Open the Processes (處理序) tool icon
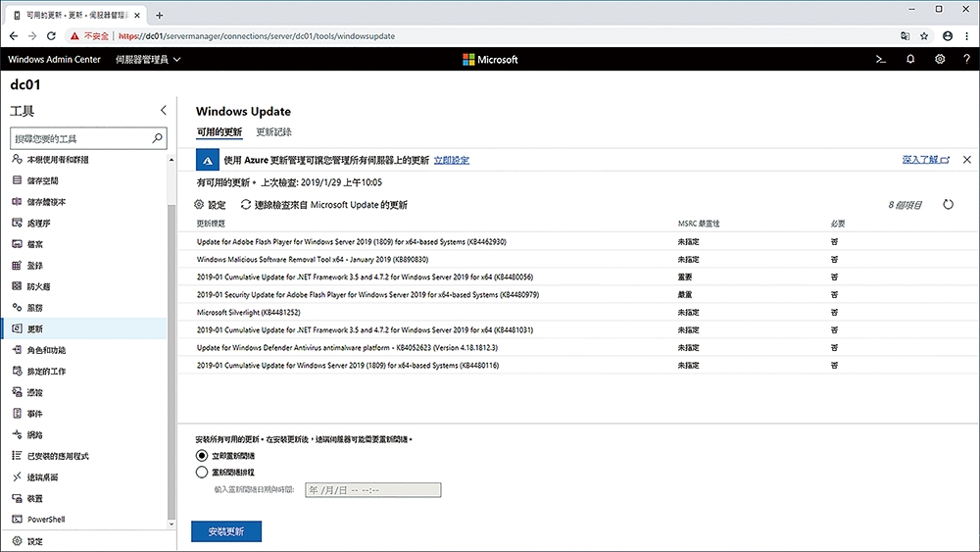This screenshot has height=552, width=980. [17, 224]
